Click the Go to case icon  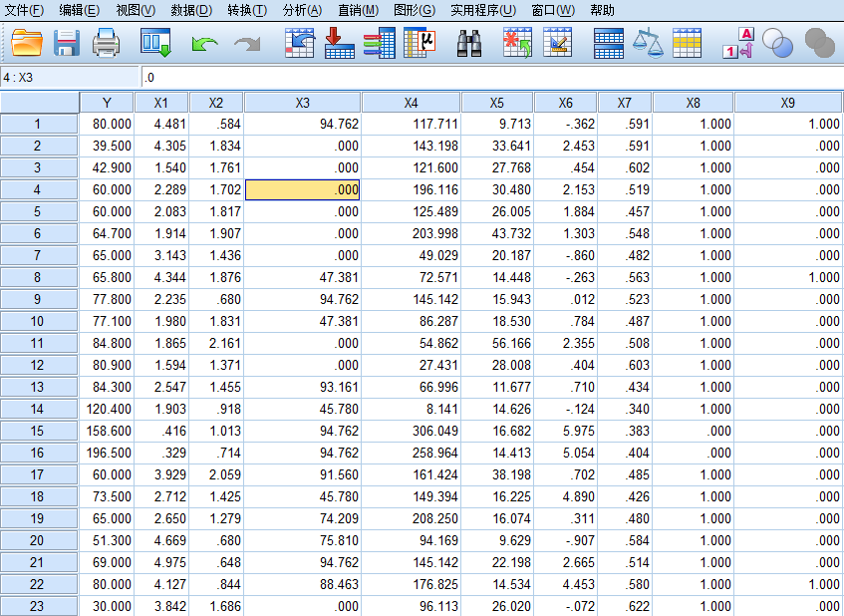tap(300, 43)
